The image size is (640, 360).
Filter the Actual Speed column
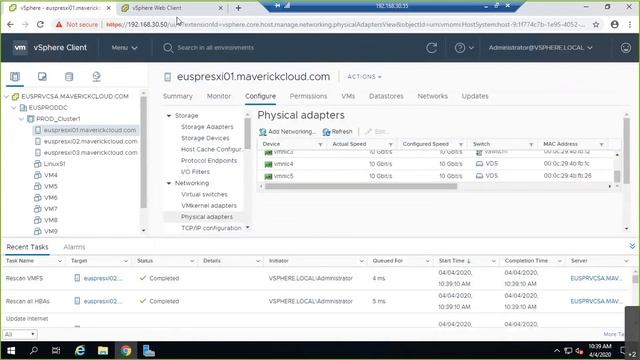pos(390,144)
